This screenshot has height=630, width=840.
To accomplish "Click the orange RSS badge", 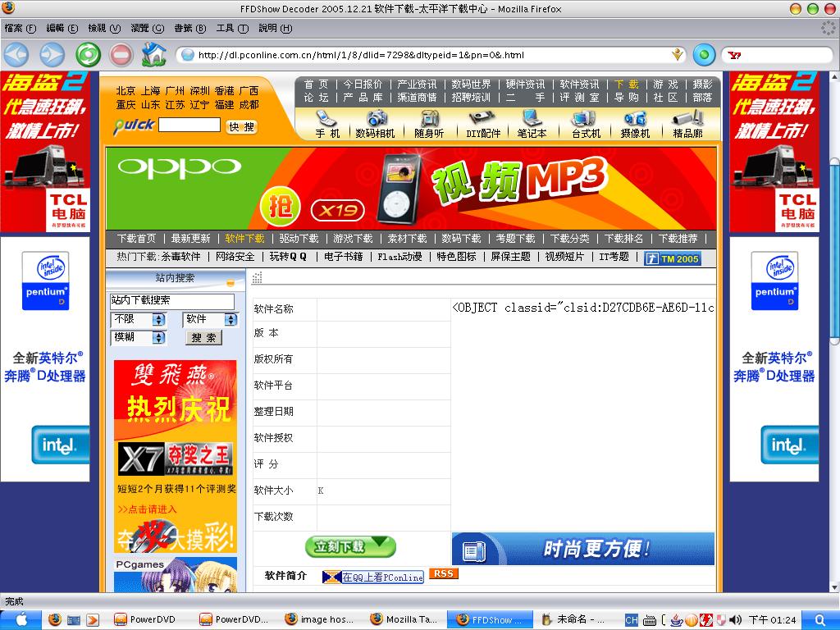I will pos(444,573).
